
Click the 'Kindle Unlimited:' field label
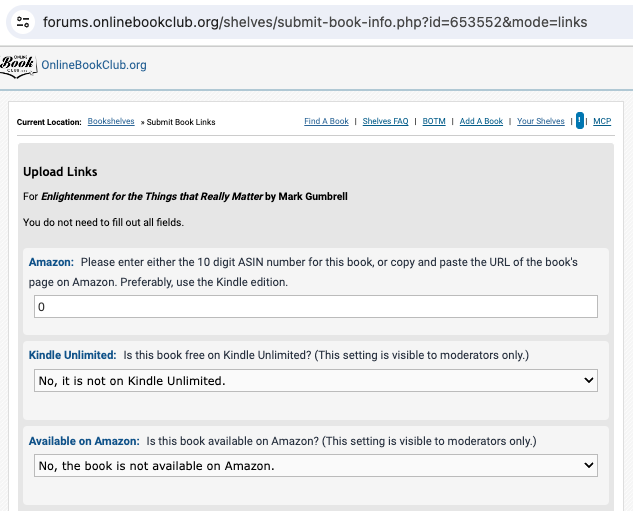[72, 355]
